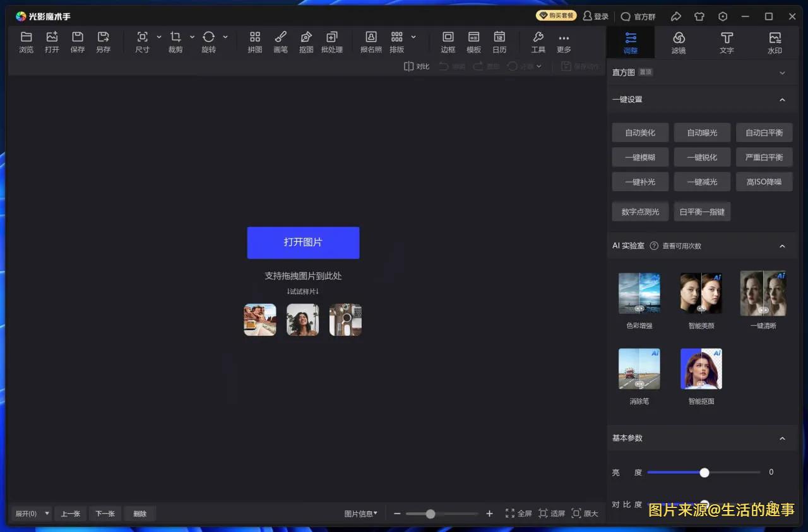The image size is (808, 532).
Task: Select the 画笔 brush tool
Action: coord(280,42)
